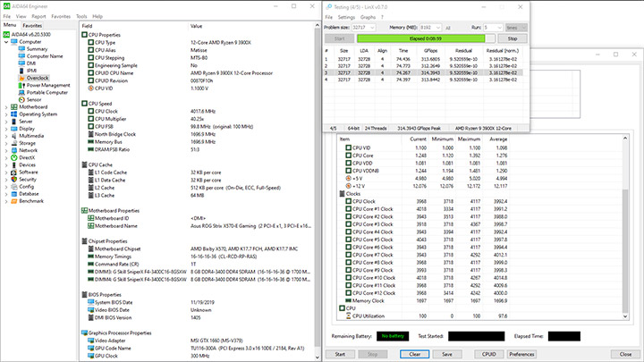
Task: Click the DirectX Xbox icon
Action: (x=14, y=157)
